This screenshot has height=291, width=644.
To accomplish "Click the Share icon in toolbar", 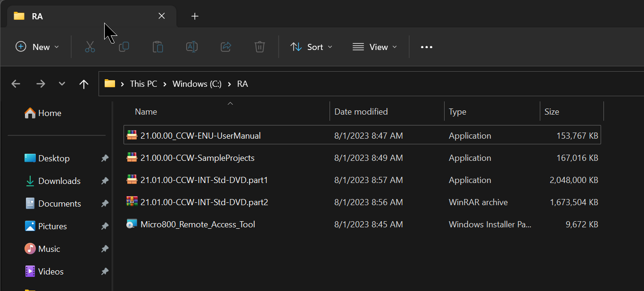I will pos(226,47).
